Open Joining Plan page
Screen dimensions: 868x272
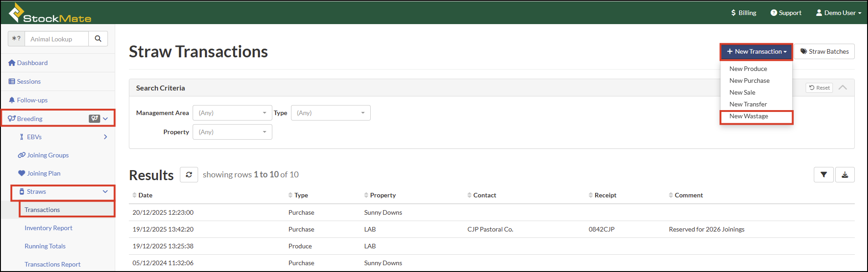tap(39, 173)
